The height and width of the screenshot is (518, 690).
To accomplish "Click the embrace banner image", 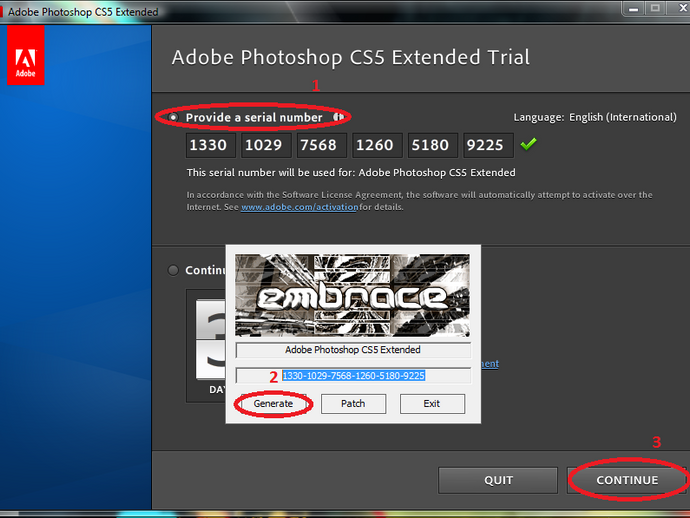I will (352, 295).
